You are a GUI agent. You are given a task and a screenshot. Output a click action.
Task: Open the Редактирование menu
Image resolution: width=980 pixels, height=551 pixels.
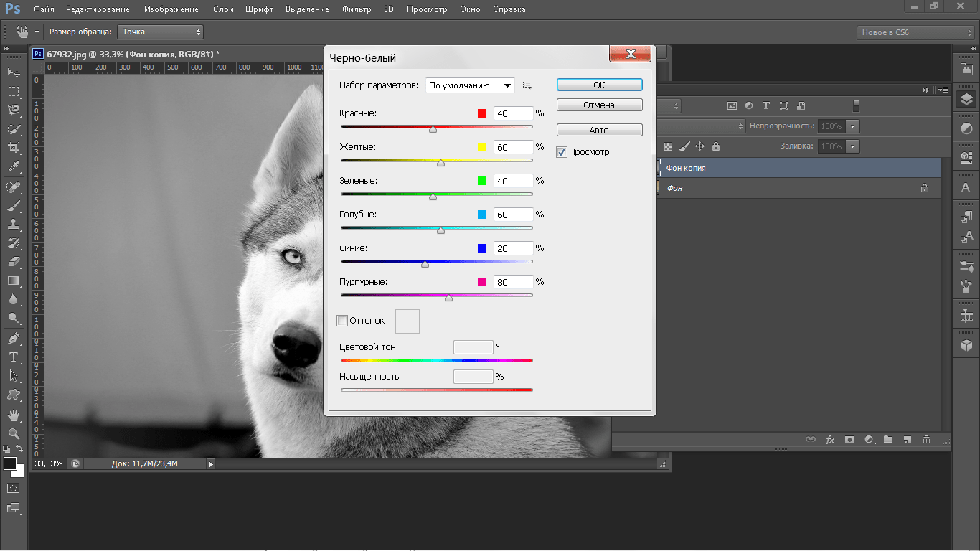tap(98, 9)
